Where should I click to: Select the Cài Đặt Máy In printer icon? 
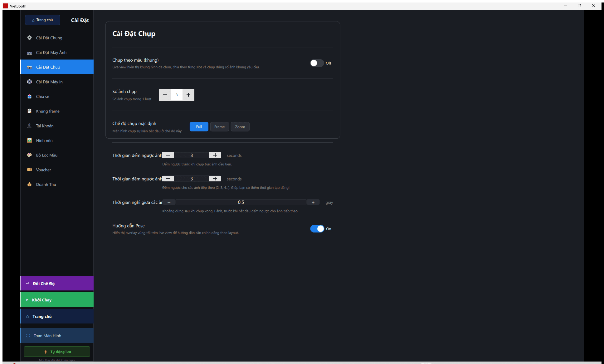click(29, 82)
